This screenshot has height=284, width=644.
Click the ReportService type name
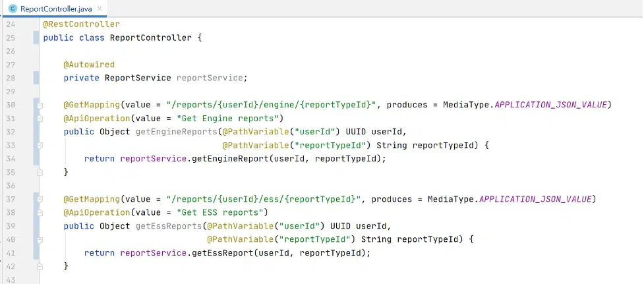[x=138, y=78]
